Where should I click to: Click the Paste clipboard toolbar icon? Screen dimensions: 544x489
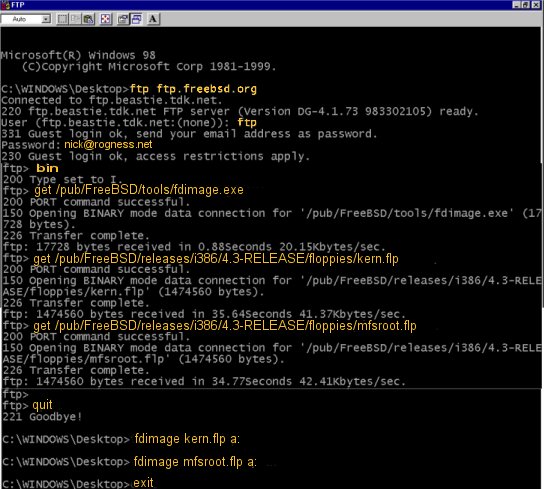(x=88, y=19)
